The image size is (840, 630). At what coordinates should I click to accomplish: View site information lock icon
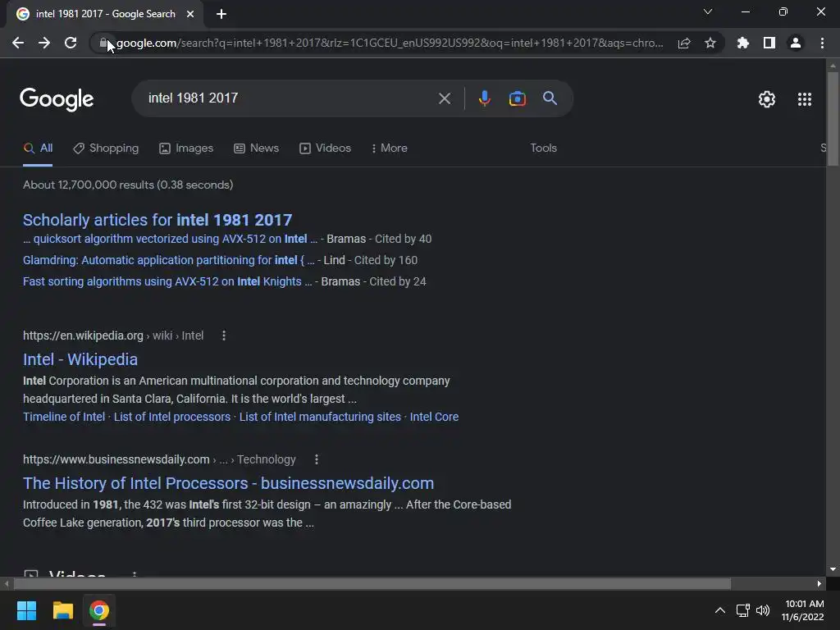click(x=103, y=43)
